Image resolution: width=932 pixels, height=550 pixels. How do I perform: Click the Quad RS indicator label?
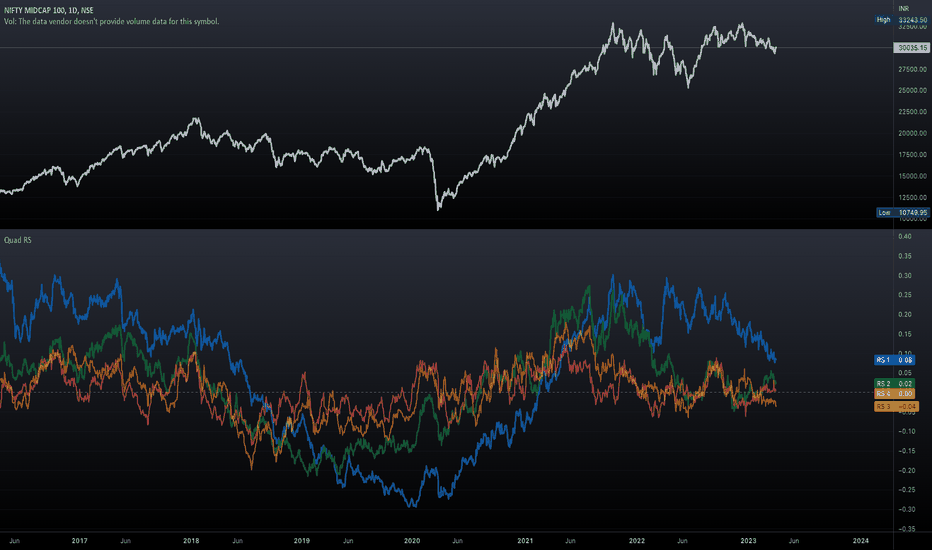click(18, 240)
